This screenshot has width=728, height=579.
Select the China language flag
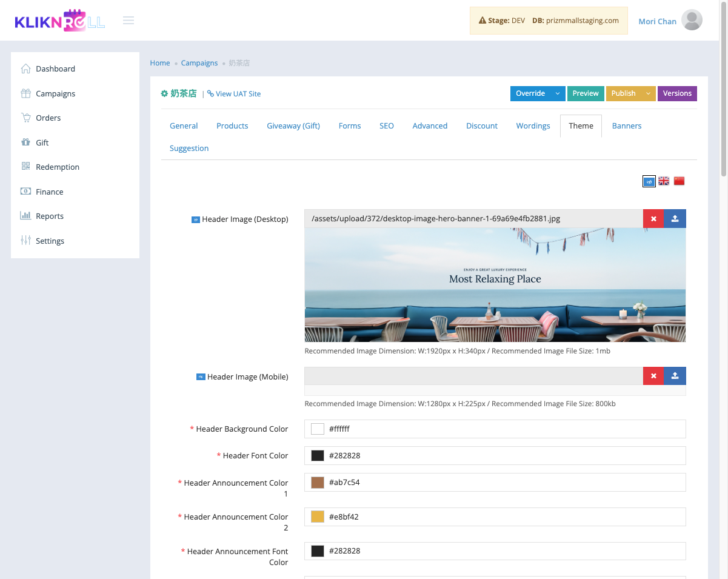click(x=679, y=181)
